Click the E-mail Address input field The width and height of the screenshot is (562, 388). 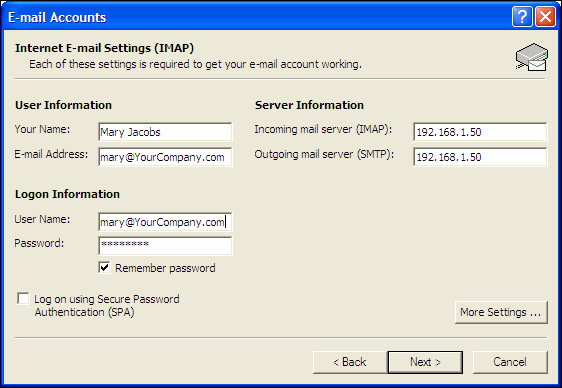point(165,157)
